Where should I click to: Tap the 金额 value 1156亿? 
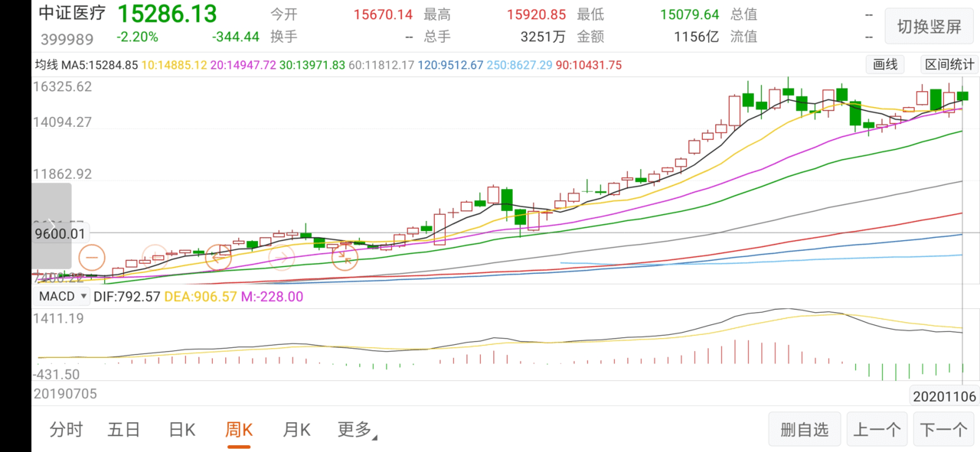[x=696, y=37]
